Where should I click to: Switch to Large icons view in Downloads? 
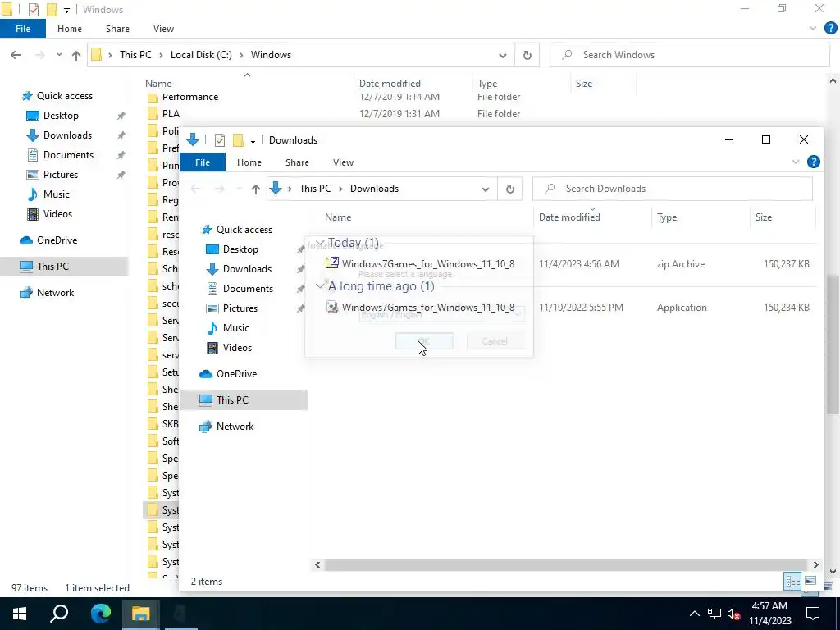pyautogui.click(x=810, y=581)
